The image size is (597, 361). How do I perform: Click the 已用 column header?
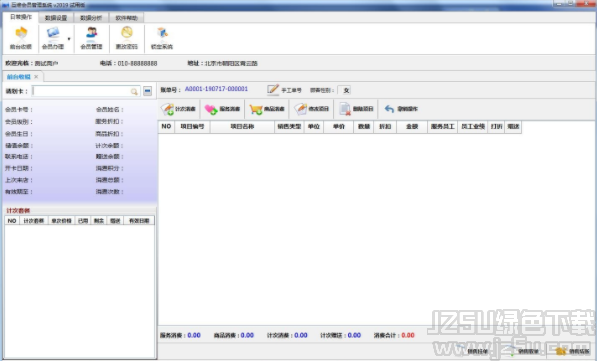(83, 221)
